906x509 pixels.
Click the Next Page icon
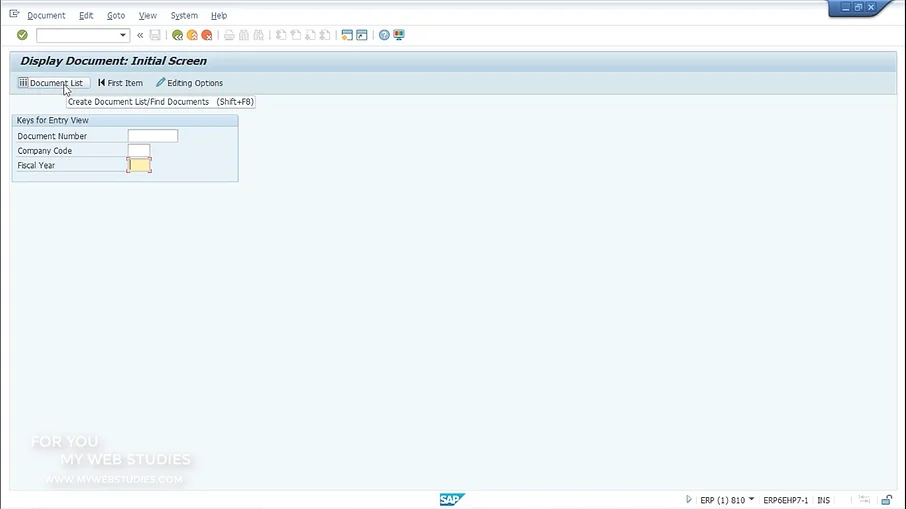[x=310, y=35]
